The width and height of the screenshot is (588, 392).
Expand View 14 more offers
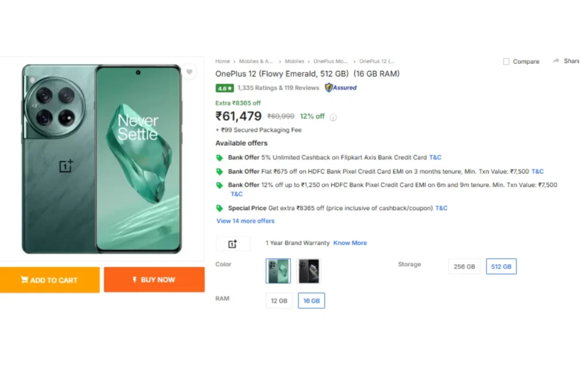point(245,221)
